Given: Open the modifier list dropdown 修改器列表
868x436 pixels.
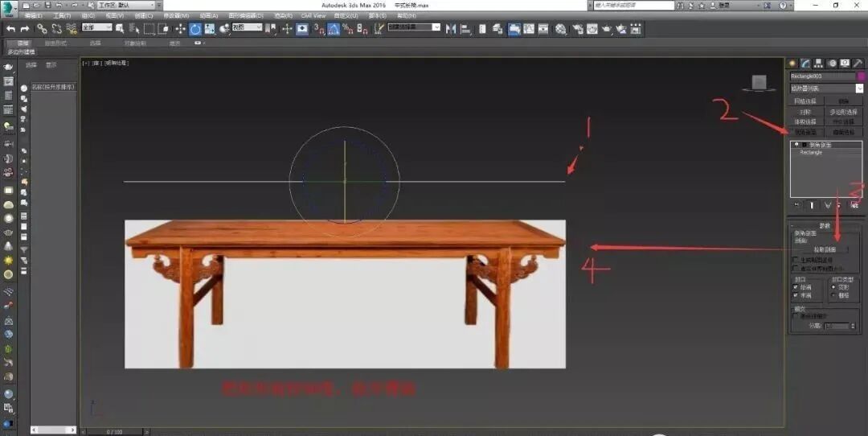Looking at the screenshot, I should point(826,88).
